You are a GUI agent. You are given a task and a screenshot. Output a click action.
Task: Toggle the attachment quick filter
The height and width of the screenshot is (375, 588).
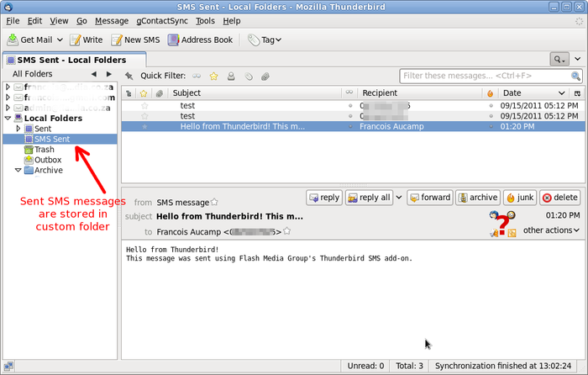tap(265, 77)
